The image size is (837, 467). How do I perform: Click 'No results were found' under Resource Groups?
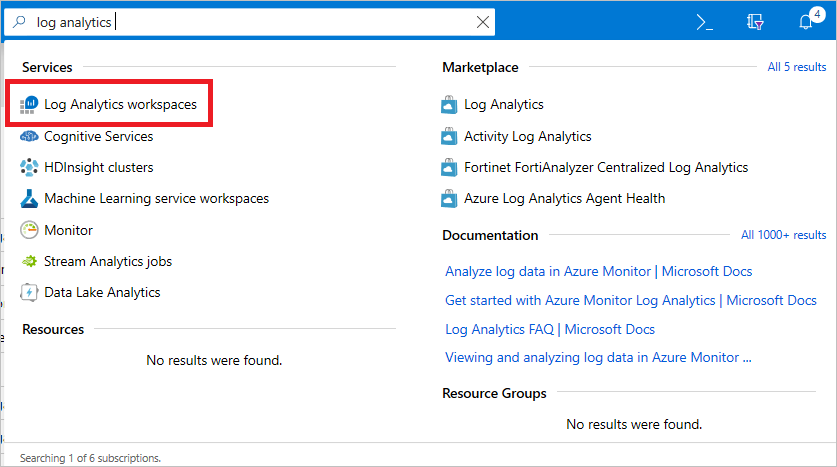tap(634, 424)
